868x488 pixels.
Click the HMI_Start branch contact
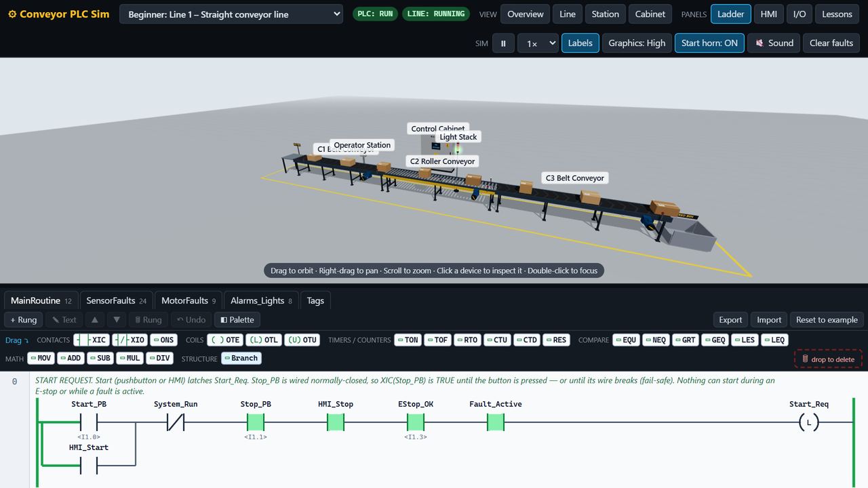coord(89,465)
